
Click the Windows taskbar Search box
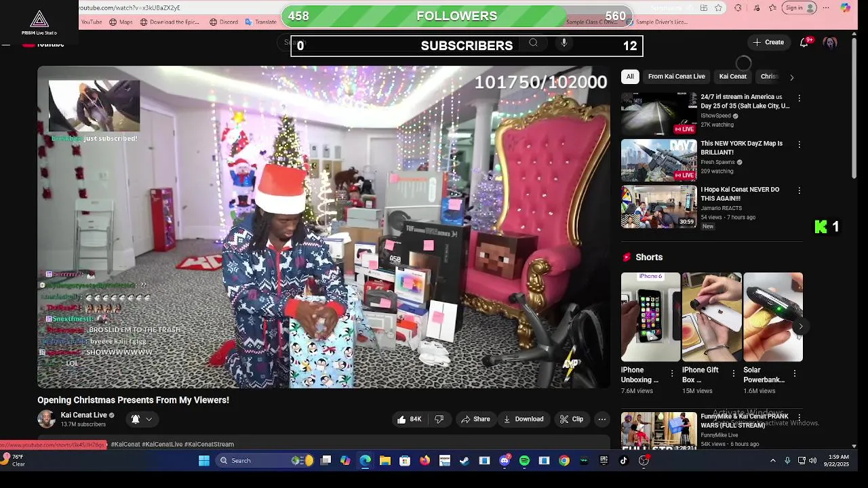(265, 461)
